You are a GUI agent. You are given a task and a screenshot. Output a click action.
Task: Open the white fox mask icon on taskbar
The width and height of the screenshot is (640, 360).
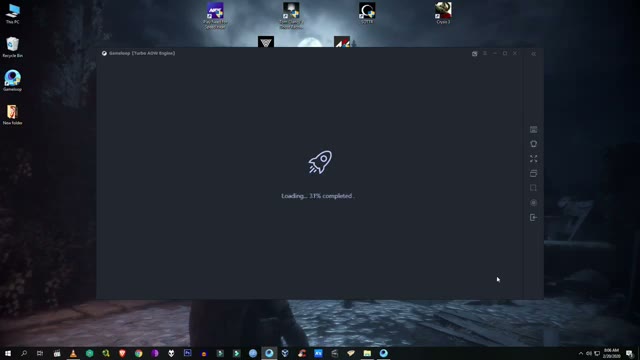tap(171, 353)
